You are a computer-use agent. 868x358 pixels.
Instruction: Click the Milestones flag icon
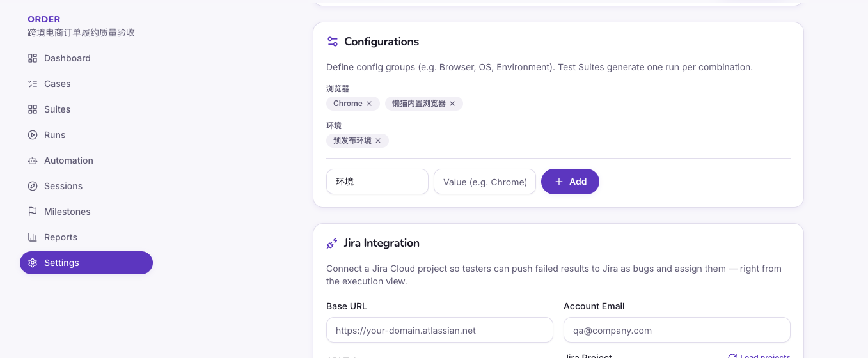33,212
